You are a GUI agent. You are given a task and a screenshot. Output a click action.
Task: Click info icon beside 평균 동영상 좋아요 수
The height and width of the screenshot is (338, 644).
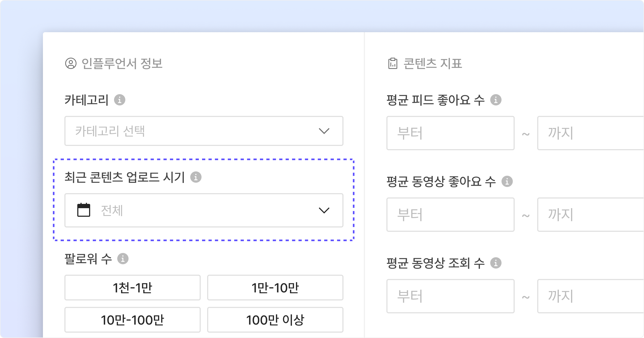[507, 182]
